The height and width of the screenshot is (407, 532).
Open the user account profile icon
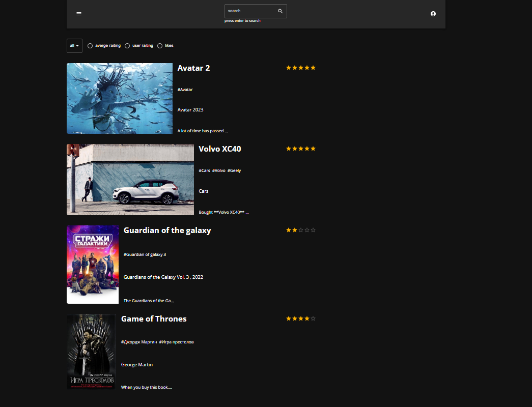pyautogui.click(x=433, y=14)
